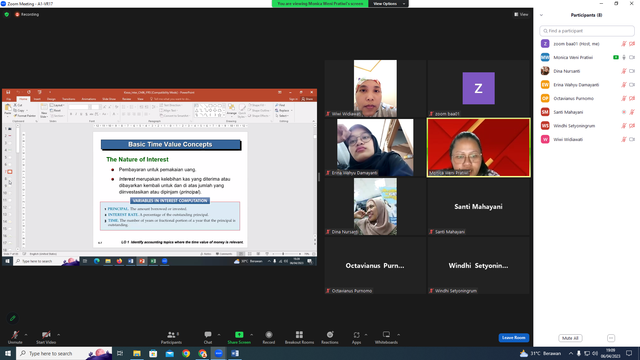Select zoom baa01 (Host, me) in list
Screen dimensions: 640x360
coord(587,44)
